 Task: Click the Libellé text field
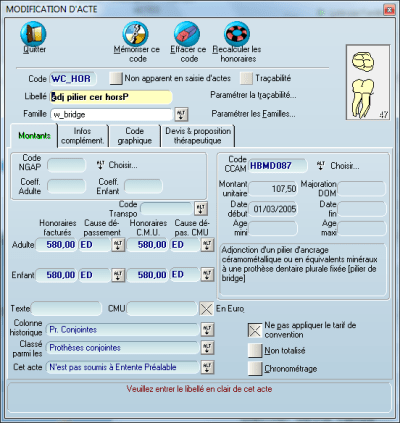coord(111,97)
